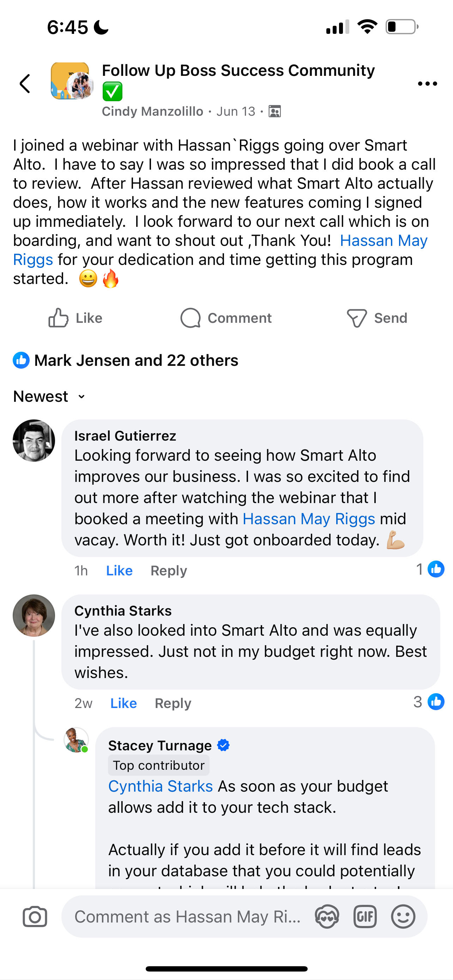Tap the Send share icon
453x980 pixels.
[x=376, y=318]
